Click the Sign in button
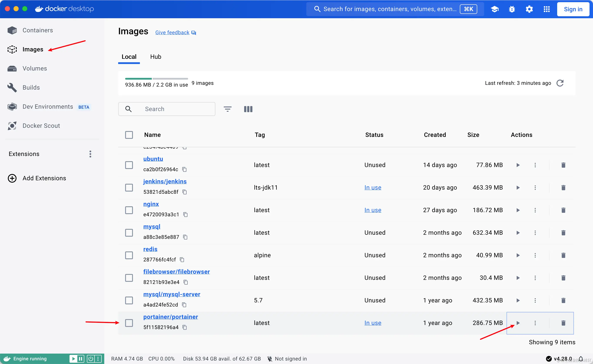Image resolution: width=593 pixels, height=364 pixels. [573, 9]
